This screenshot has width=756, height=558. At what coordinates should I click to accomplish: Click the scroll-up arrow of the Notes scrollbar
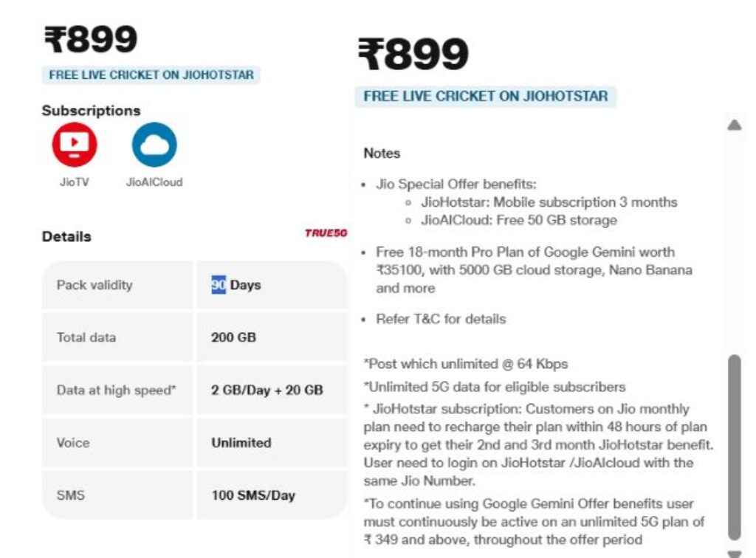coord(734,125)
